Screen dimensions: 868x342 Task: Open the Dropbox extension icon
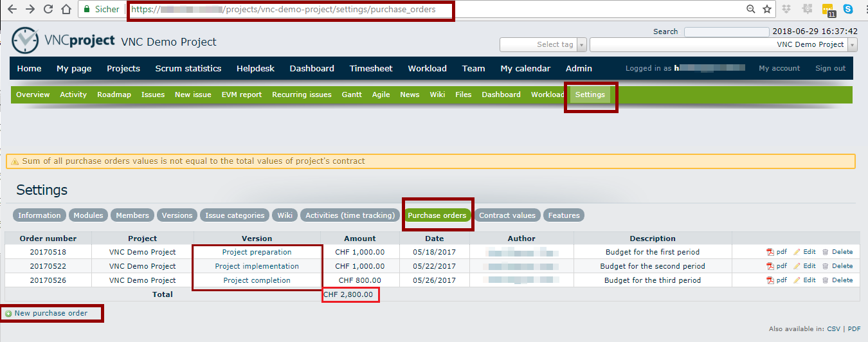click(787, 9)
